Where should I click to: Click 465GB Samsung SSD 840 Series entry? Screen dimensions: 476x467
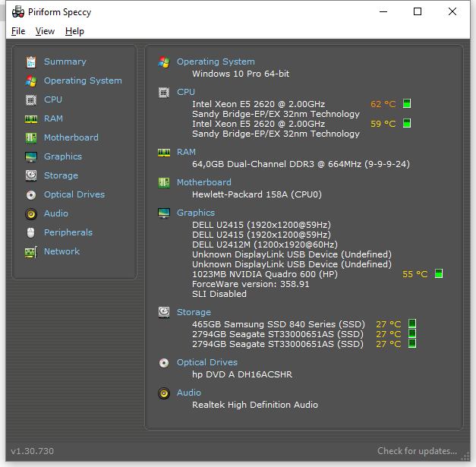279,324
